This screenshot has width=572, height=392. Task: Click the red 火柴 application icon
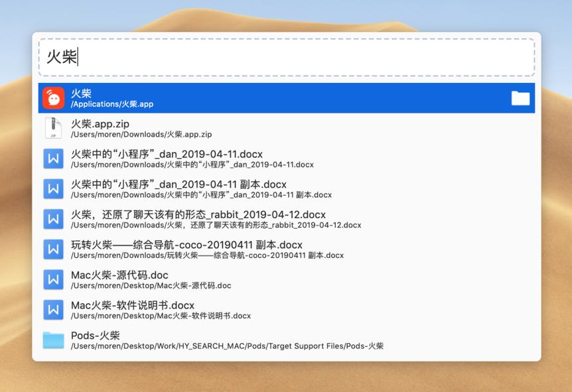click(x=52, y=98)
